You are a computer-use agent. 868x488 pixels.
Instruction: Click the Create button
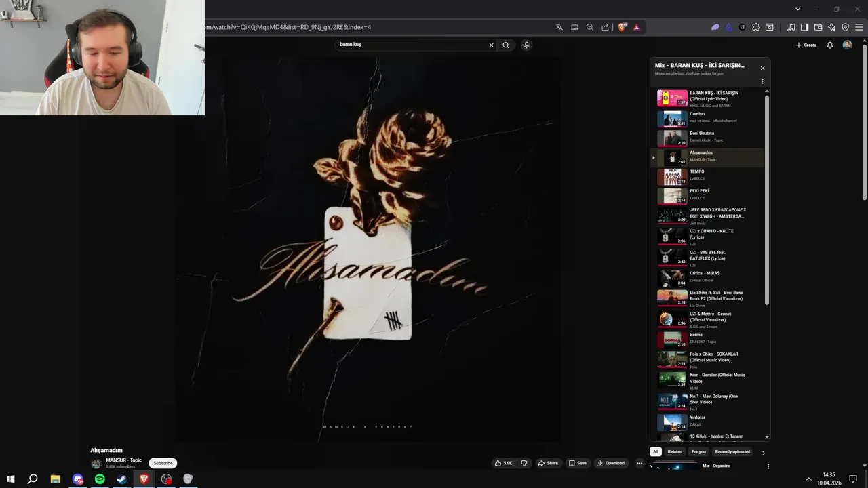coord(806,45)
